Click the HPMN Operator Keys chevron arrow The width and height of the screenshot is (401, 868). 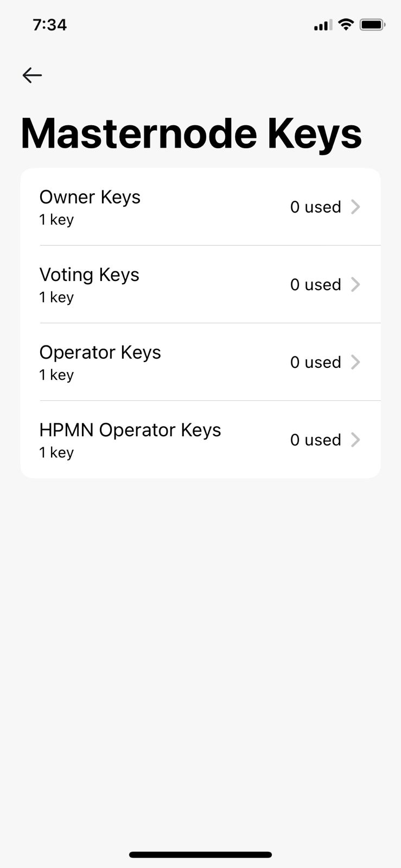[x=355, y=439]
